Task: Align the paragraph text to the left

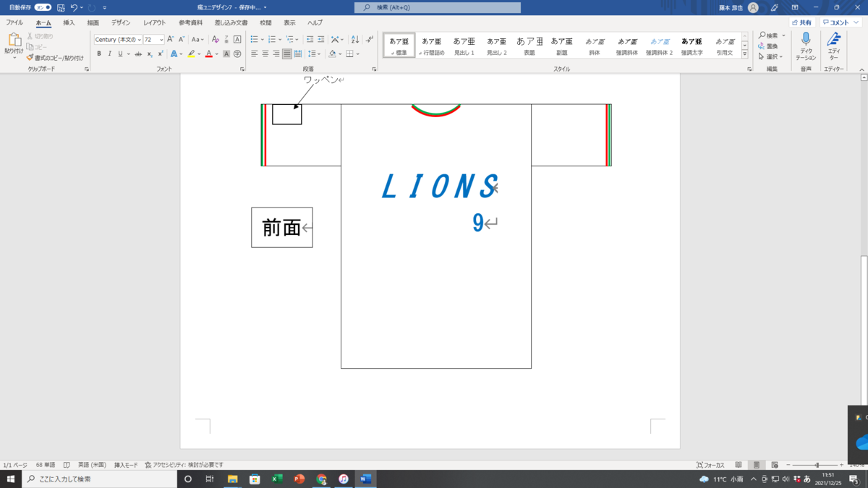Action: [x=255, y=53]
